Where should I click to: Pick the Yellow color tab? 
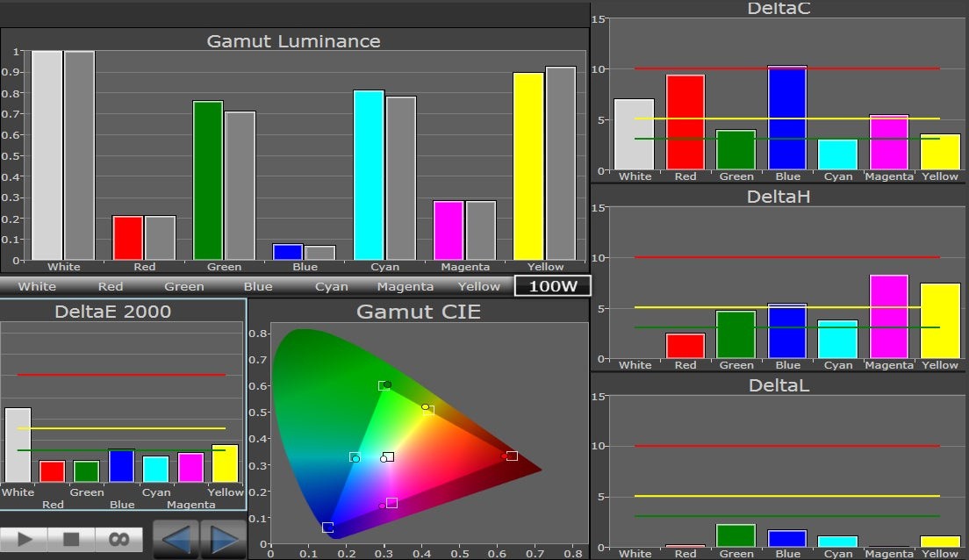479,286
